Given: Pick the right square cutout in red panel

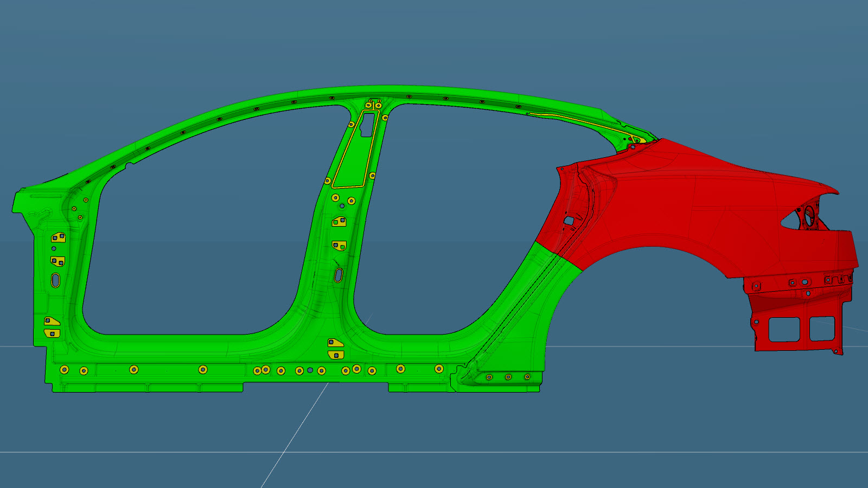Looking at the screenshot, I should tap(821, 329).
